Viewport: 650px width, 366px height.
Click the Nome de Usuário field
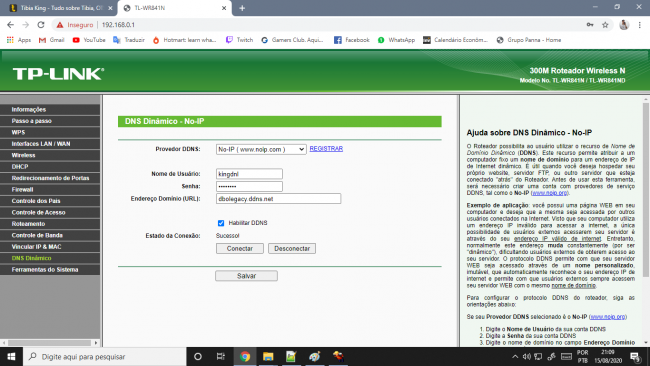point(249,174)
